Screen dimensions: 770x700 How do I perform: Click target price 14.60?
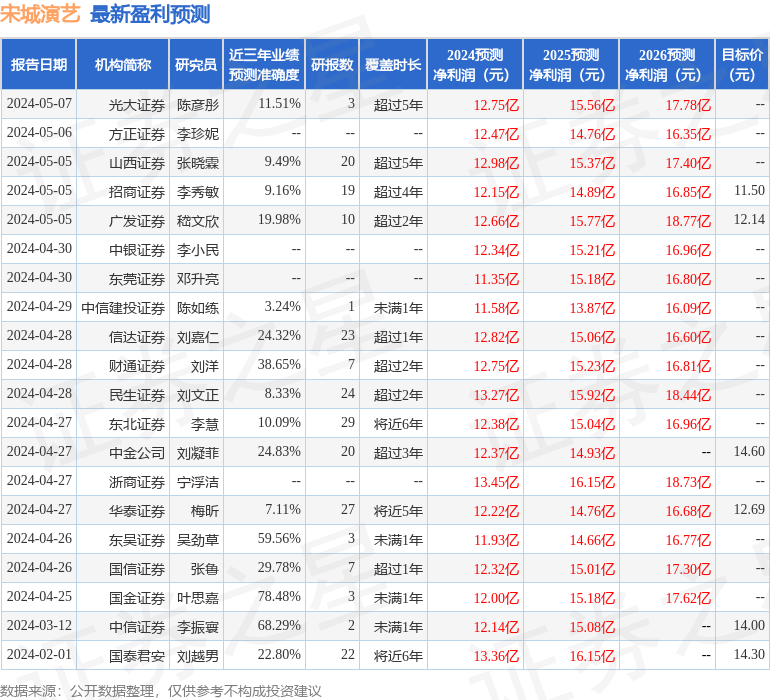[x=749, y=451]
